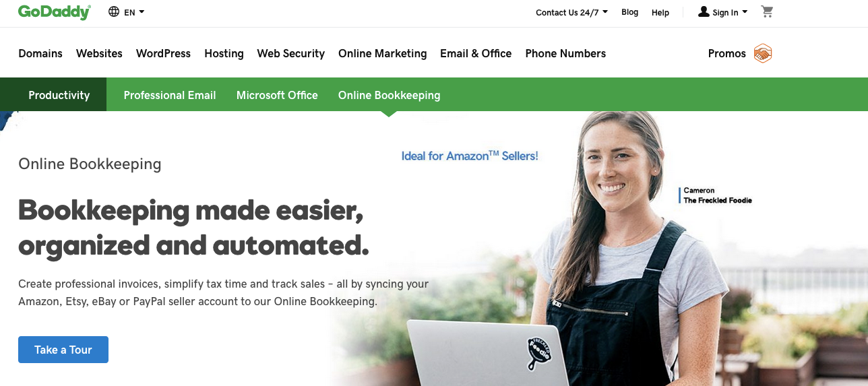Open the Domains menu
The image size is (868, 386).
pos(40,53)
